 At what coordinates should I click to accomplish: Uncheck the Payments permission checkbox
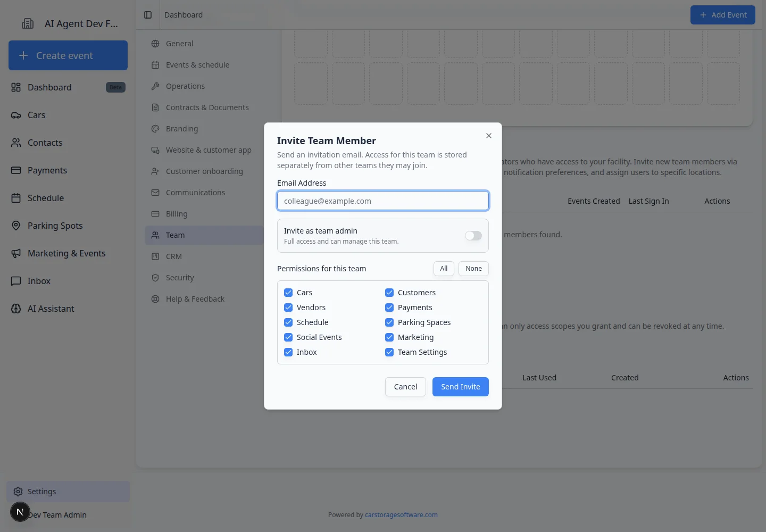[389, 307]
